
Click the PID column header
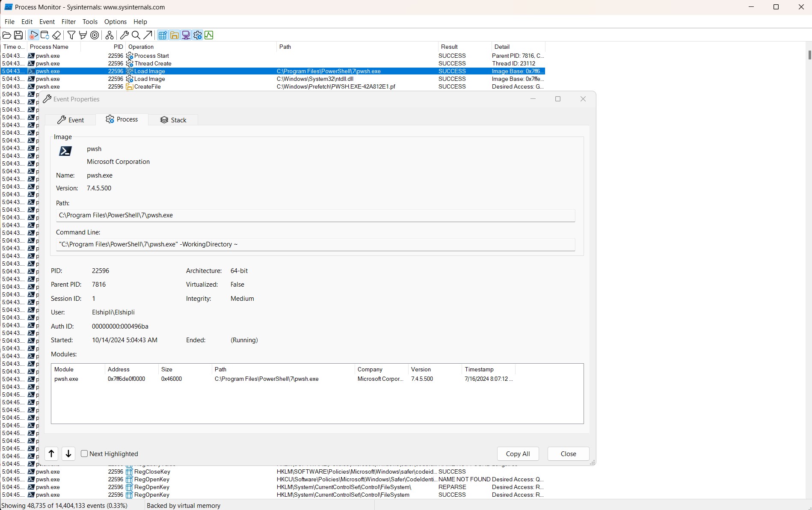pyautogui.click(x=103, y=47)
